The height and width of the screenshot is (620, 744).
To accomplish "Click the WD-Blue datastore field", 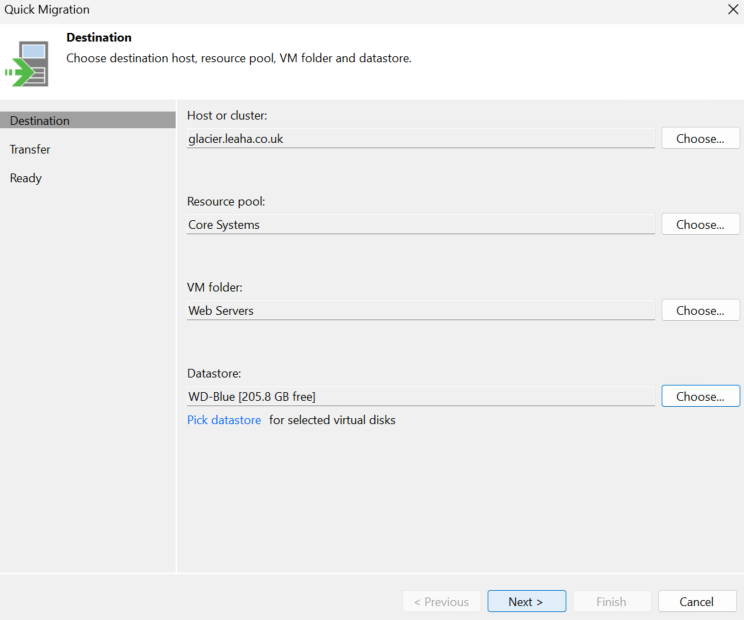I will coord(421,396).
